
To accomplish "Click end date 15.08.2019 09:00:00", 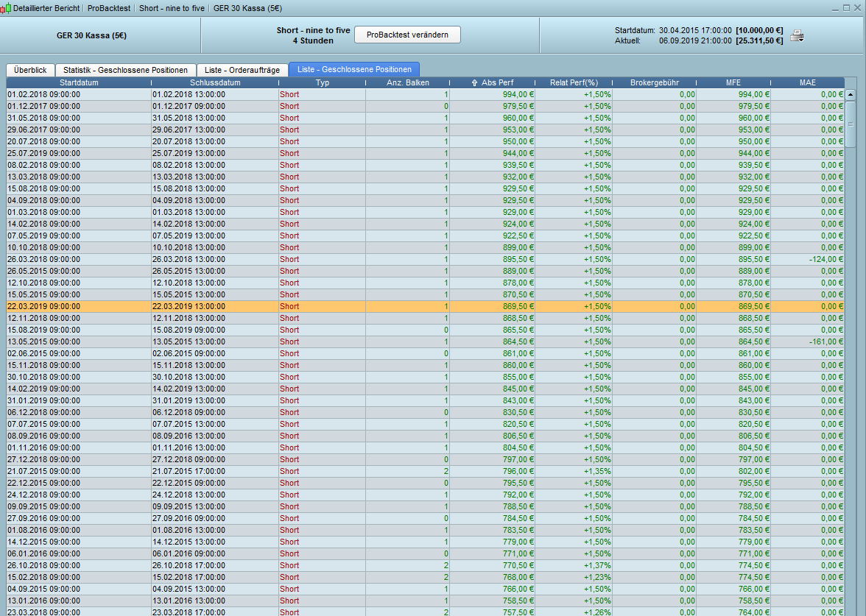I will (x=189, y=330).
